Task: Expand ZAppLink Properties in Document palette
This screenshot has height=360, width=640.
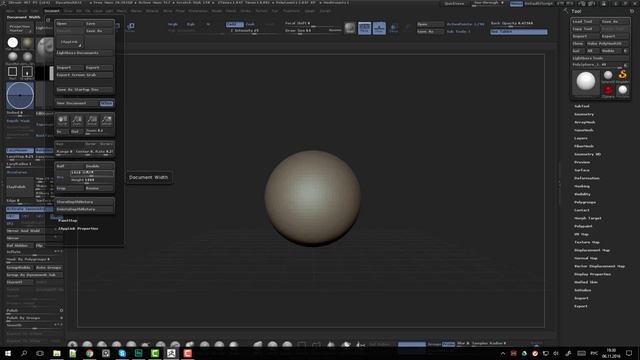Action: point(78,229)
